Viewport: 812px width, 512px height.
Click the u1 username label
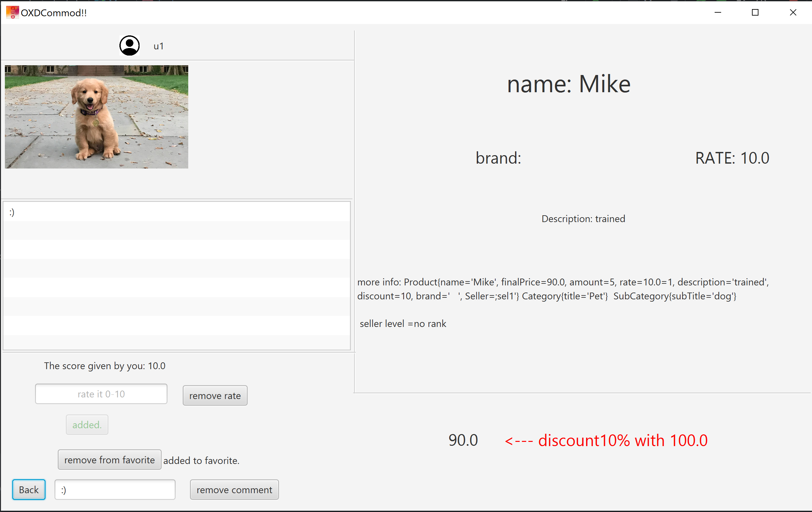point(158,46)
